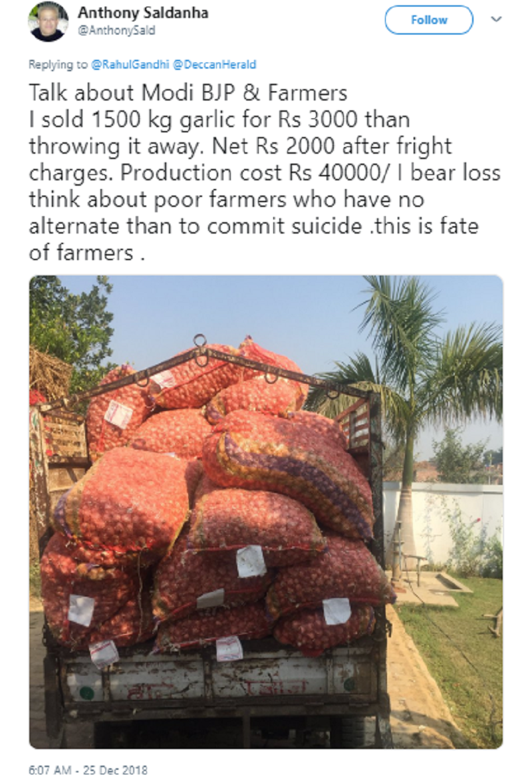
Task: Open the @RahulGandhi mention link
Action: pos(130,65)
